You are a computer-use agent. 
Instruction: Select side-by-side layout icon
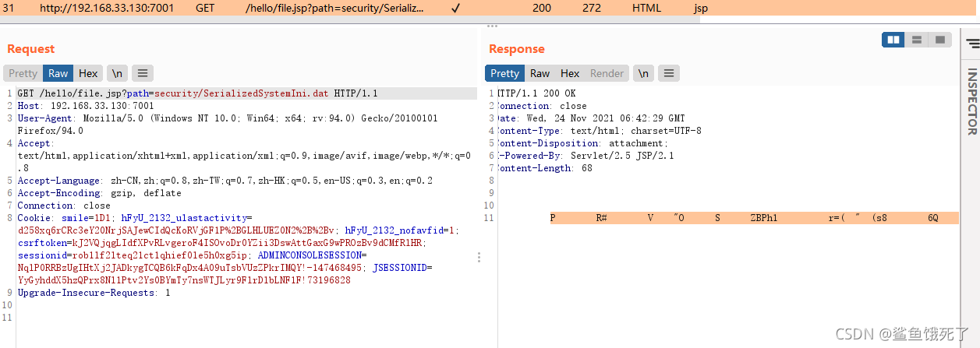click(x=893, y=40)
